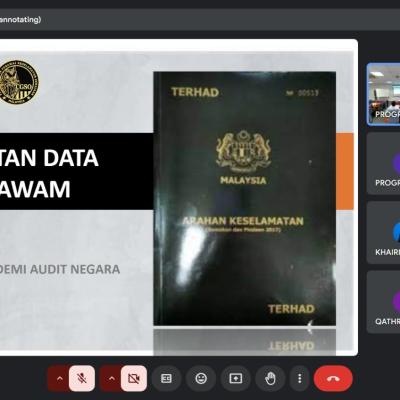Click the Arahan Keselamatan book cover
This screenshot has width=400, height=400.
[x=244, y=198]
